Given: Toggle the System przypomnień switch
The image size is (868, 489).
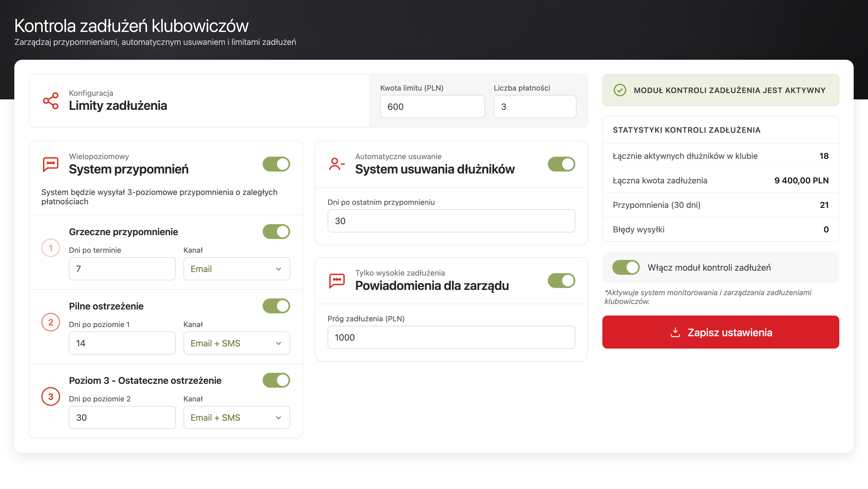Looking at the screenshot, I should tap(276, 164).
